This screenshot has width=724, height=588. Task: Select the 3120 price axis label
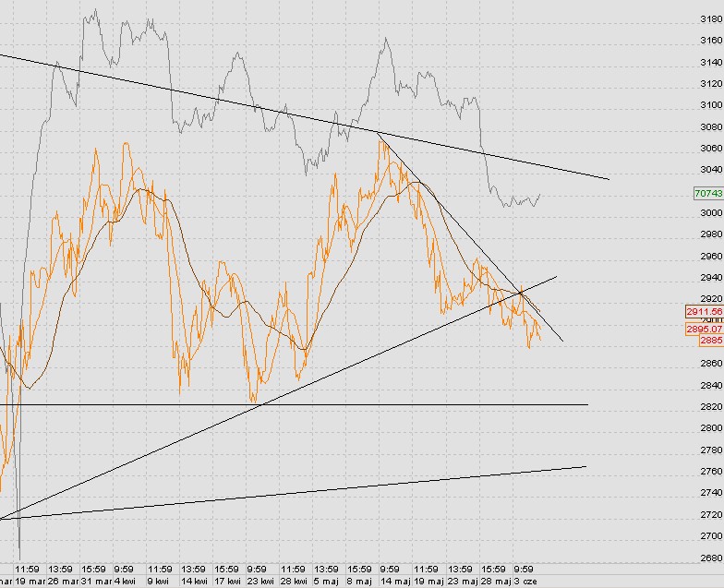click(x=711, y=83)
